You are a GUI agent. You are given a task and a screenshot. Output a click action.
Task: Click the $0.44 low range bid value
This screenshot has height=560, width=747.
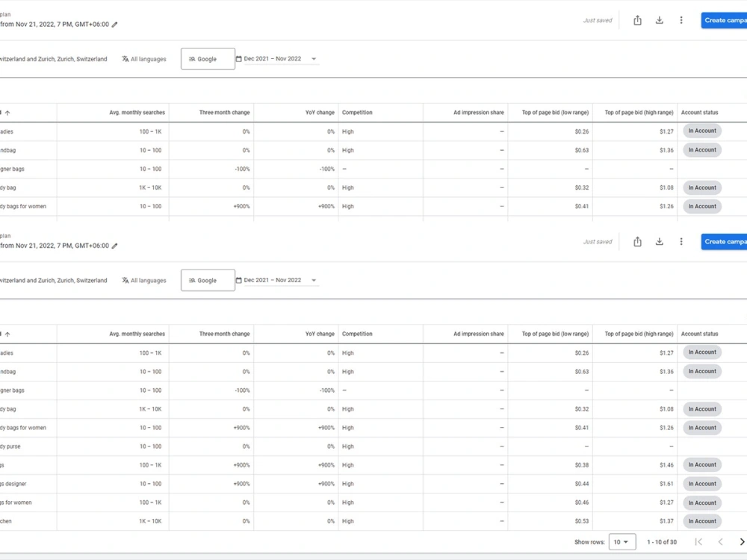[582, 484]
